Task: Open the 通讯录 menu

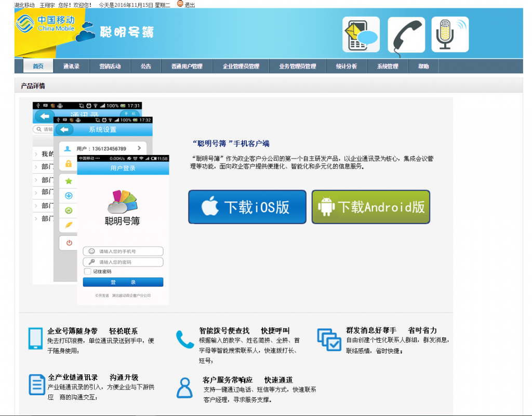Action: point(71,66)
